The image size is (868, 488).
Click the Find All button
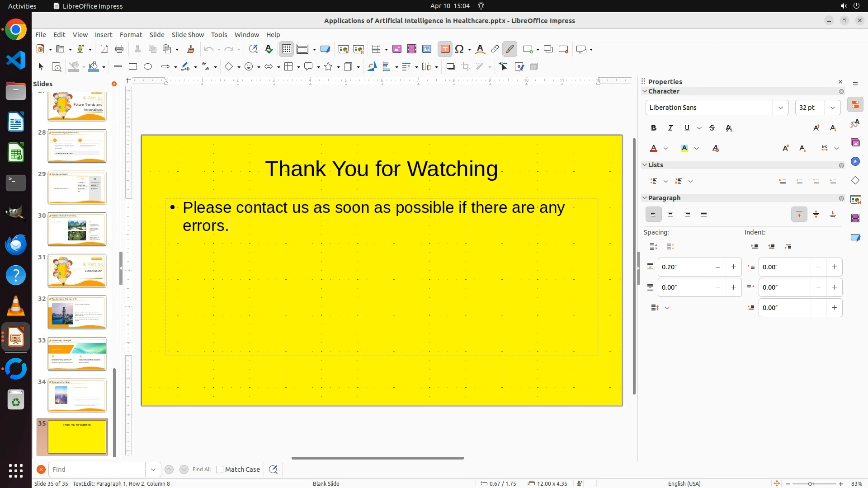[202, 469]
